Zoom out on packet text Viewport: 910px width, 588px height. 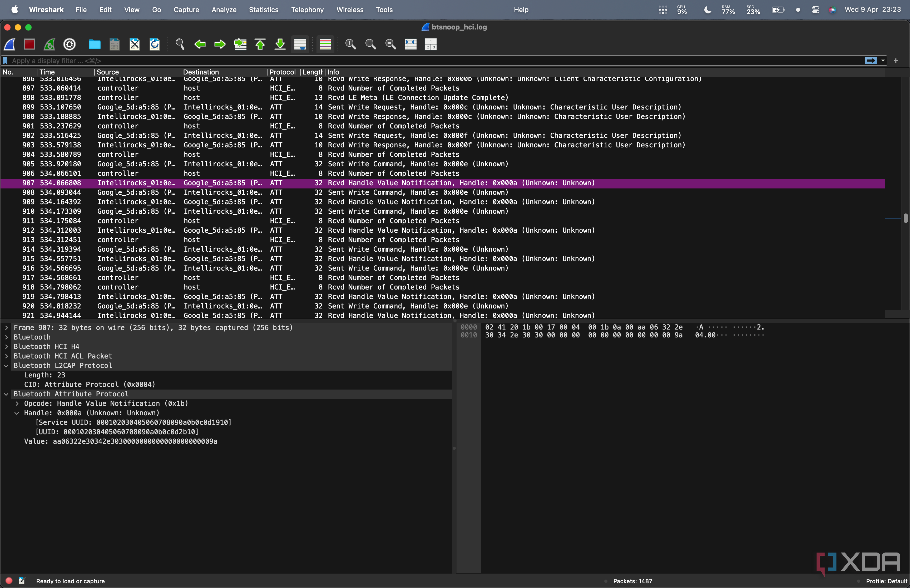(x=370, y=44)
